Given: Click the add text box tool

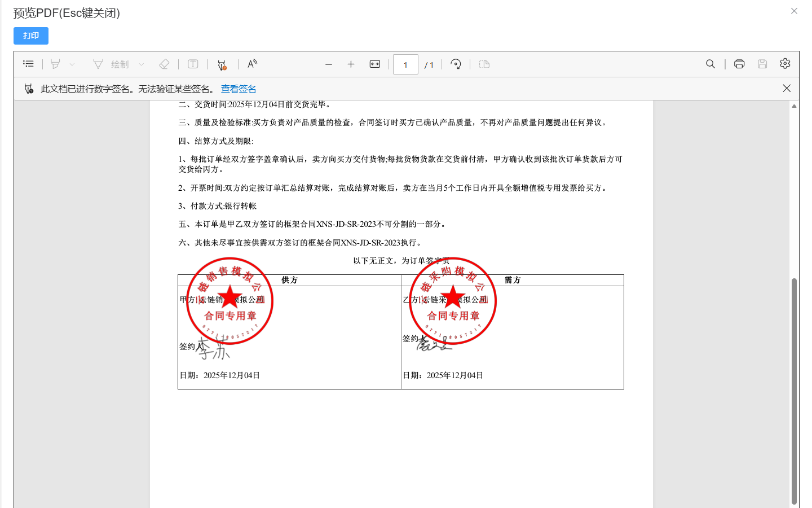Looking at the screenshot, I should 193,64.
